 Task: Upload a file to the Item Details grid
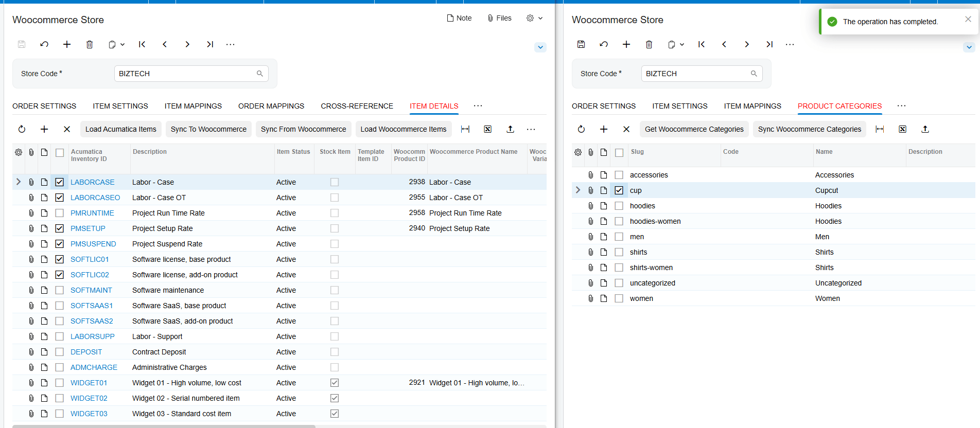pos(511,129)
